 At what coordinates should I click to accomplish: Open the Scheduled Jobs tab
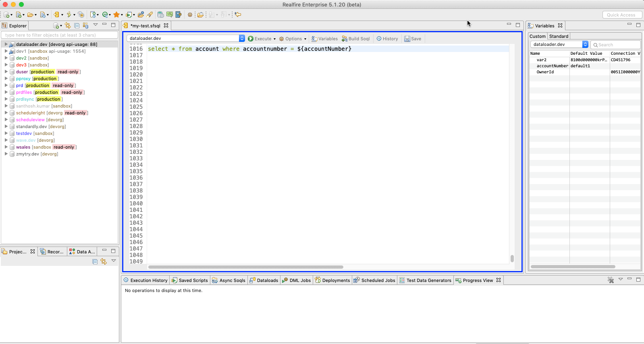point(374,280)
